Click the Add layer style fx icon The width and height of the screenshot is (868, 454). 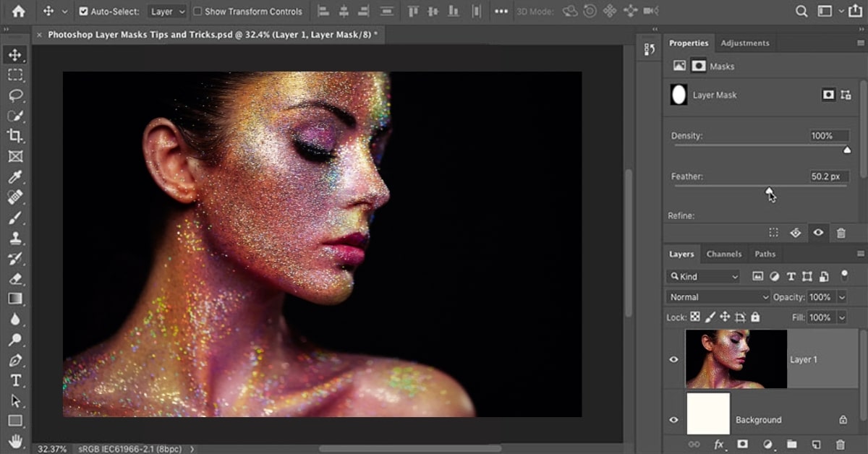click(719, 445)
